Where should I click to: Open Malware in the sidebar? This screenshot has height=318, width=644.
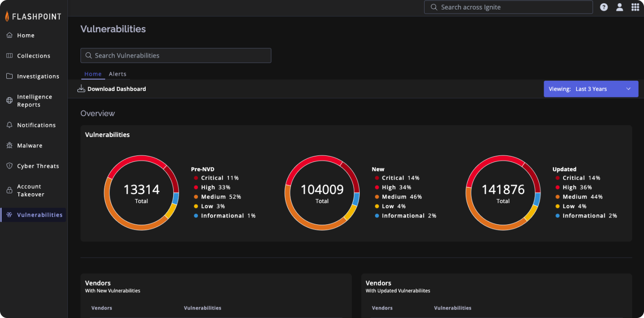tap(30, 145)
